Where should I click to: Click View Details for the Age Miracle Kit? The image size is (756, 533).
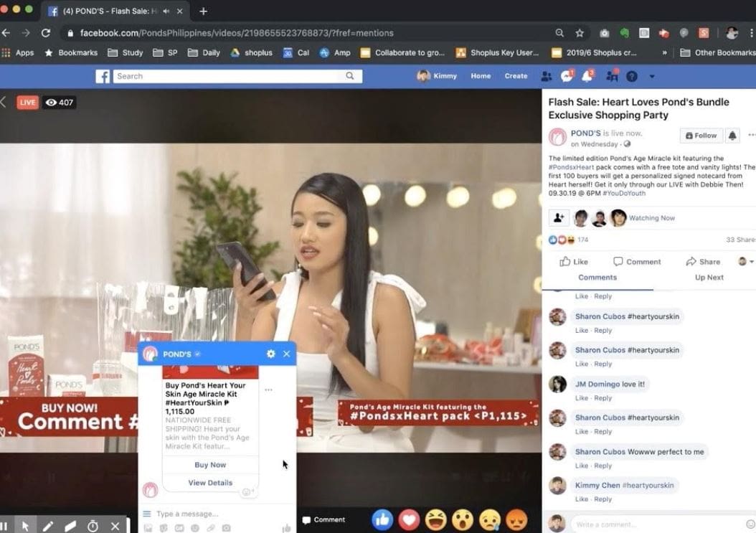(x=210, y=483)
